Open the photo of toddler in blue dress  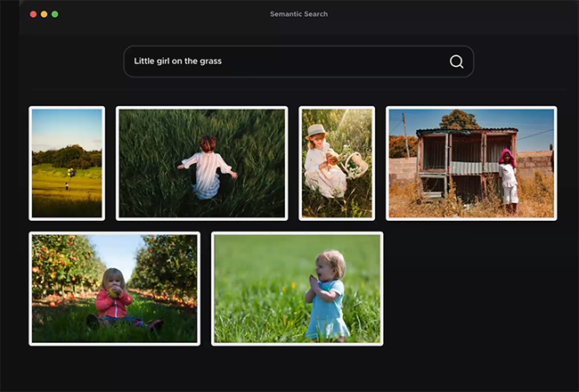298,289
